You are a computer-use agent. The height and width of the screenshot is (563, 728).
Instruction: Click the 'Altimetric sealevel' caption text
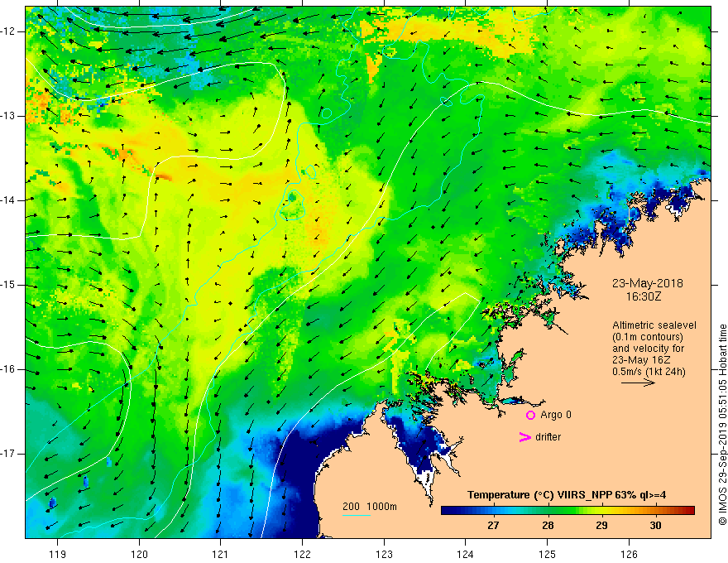pyautogui.click(x=654, y=325)
